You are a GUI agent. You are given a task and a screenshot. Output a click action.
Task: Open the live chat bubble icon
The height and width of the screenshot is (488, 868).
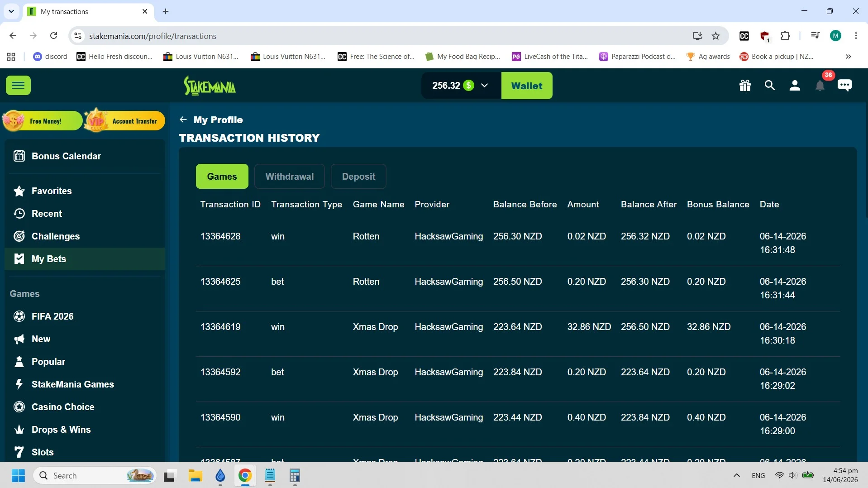tap(844, 85)
